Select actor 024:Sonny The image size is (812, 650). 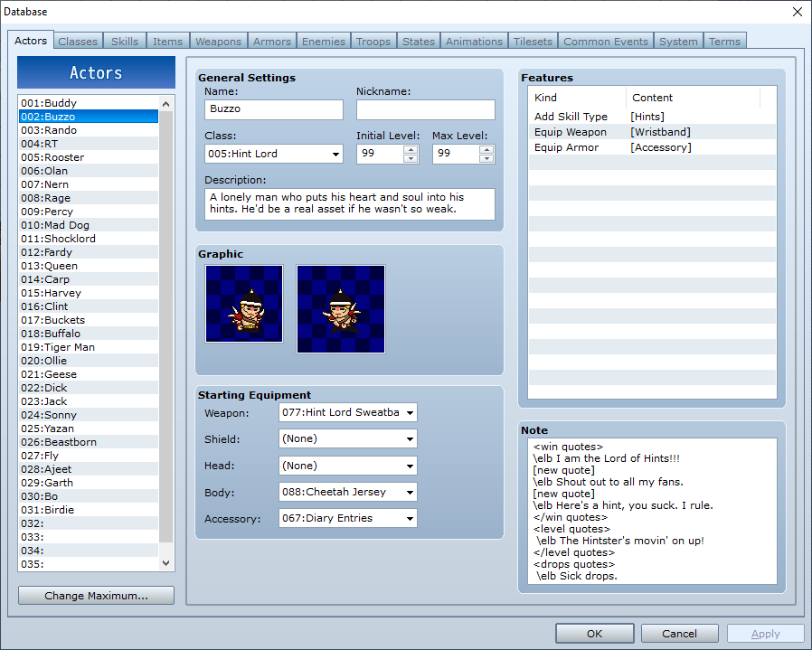click(x=89, y=415)
